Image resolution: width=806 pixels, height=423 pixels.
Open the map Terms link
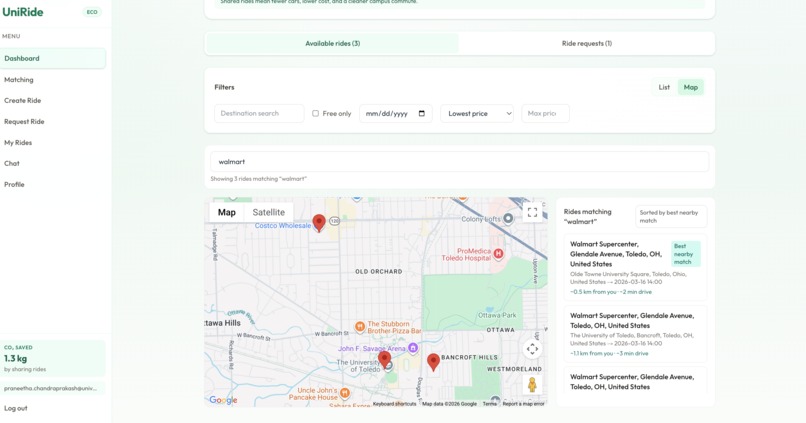(489, 404)
